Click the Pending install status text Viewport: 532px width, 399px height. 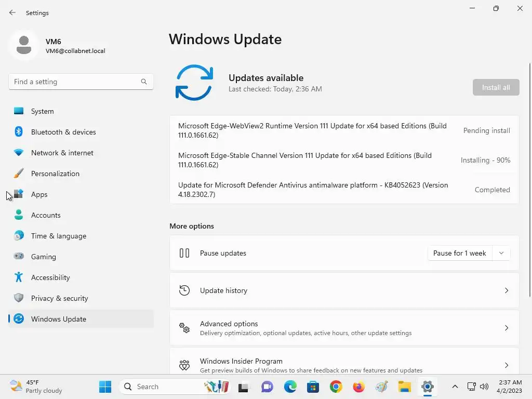tap(486, 130)
